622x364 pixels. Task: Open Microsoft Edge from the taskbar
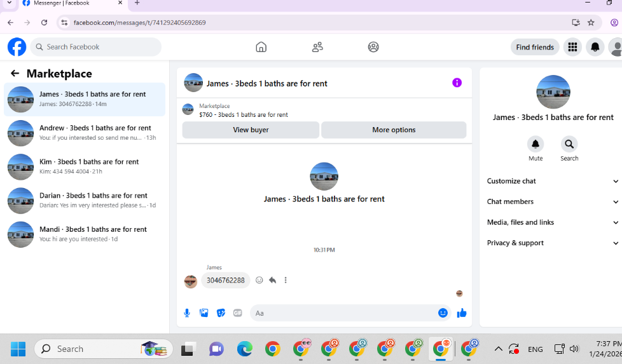click(x=244, y=349)
